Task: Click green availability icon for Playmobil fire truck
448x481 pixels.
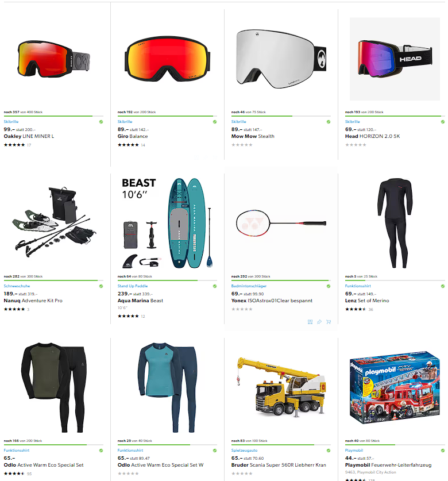Action: [x=443, y=451]
